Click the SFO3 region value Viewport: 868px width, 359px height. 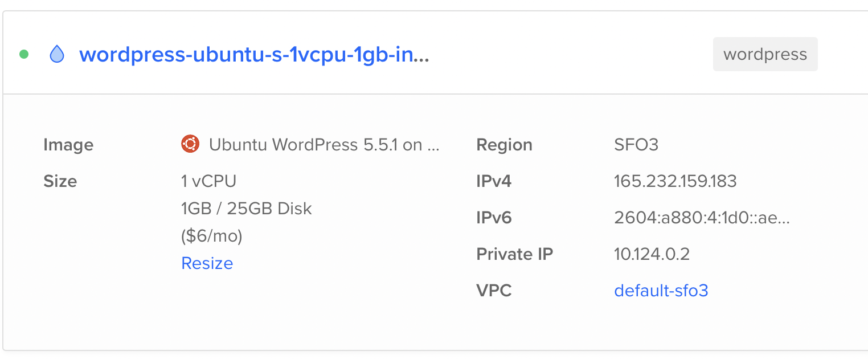pos(636,145)
